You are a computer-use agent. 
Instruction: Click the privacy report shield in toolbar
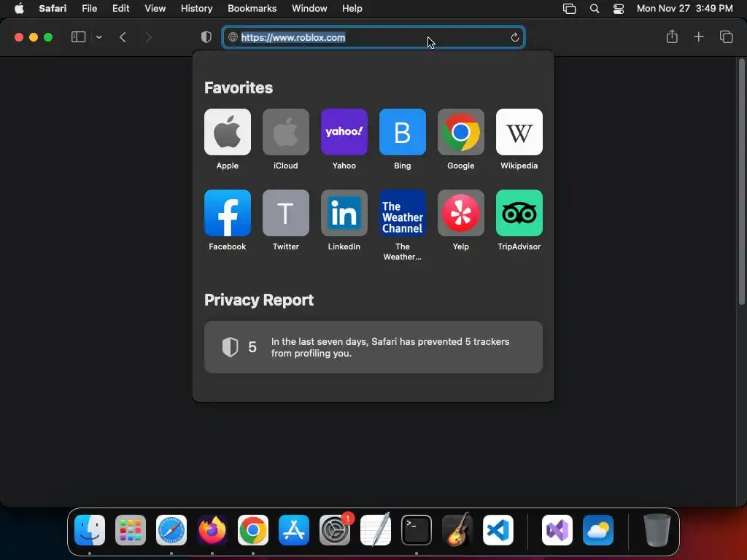click(x=206, y=37)
